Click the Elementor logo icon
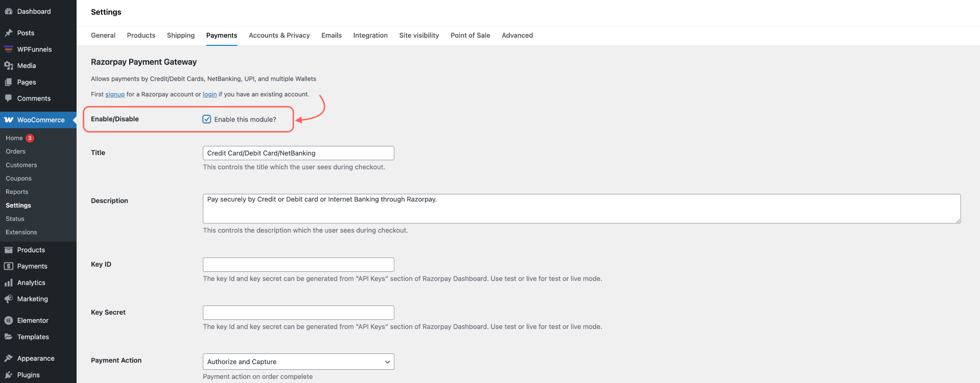Screen dimensions: 980x383 pos(9,320)
